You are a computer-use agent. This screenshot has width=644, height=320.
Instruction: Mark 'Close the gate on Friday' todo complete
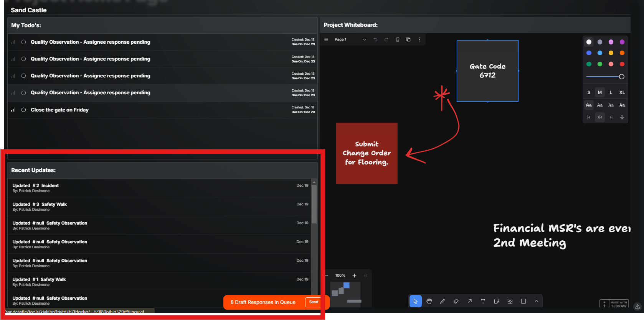coord(23,110)
